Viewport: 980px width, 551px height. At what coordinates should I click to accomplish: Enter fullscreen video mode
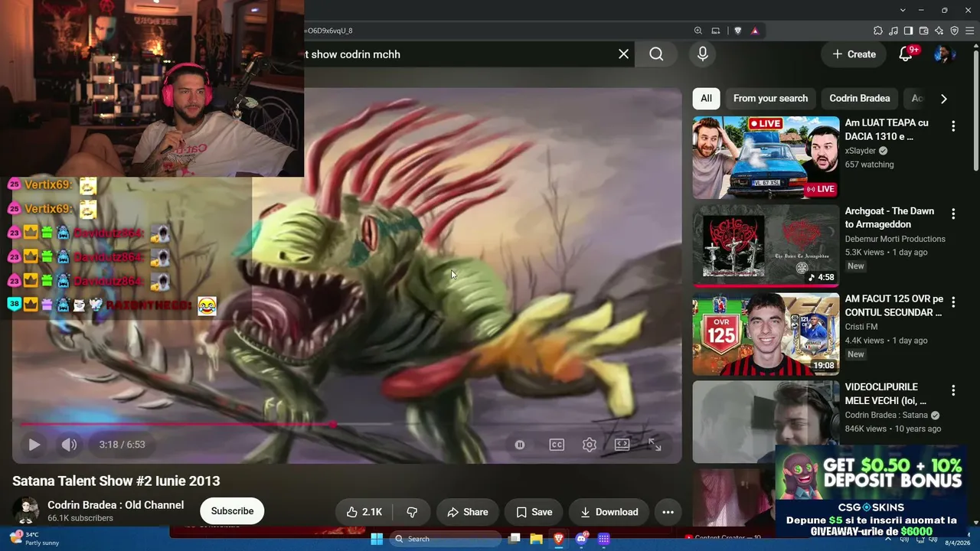tap(655, 445)
